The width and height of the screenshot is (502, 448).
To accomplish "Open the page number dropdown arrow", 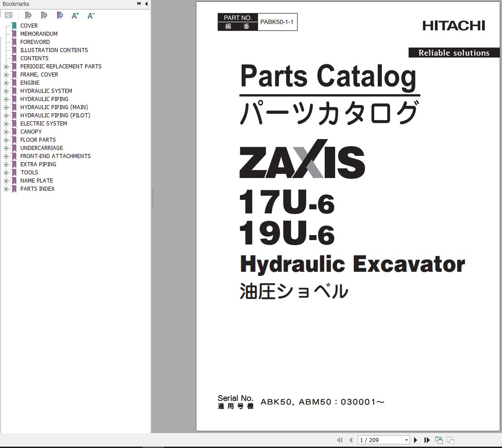I will [406, 440].
